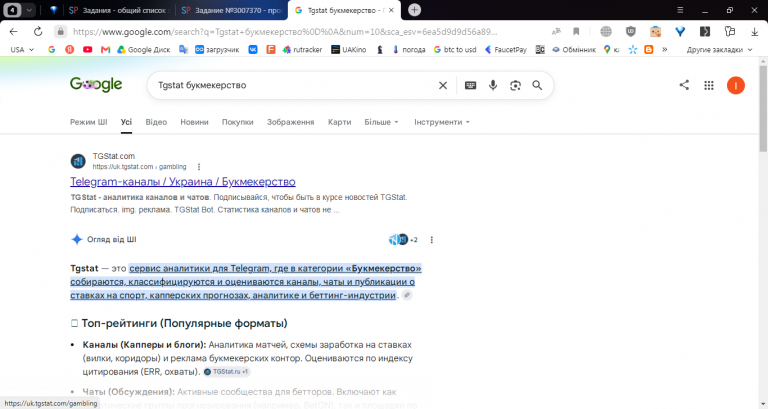Open the tab counter button showing 4
Image resolution: width=768 pixels, height=409 pixels.
(12, 10)
